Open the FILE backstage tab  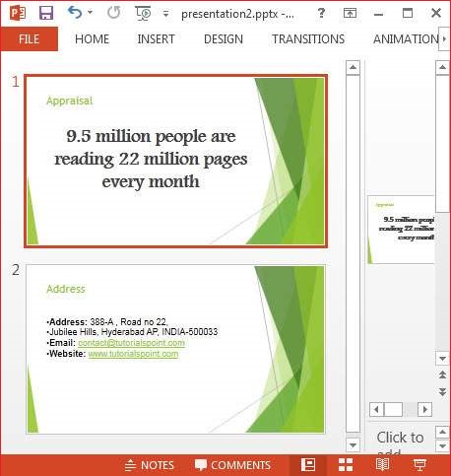(30, 39)
